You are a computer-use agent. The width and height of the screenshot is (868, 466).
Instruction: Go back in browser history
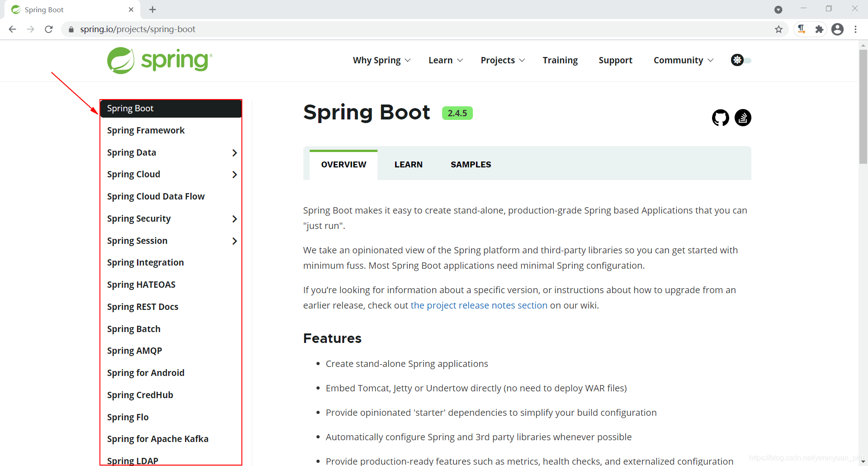pos(13,29)
